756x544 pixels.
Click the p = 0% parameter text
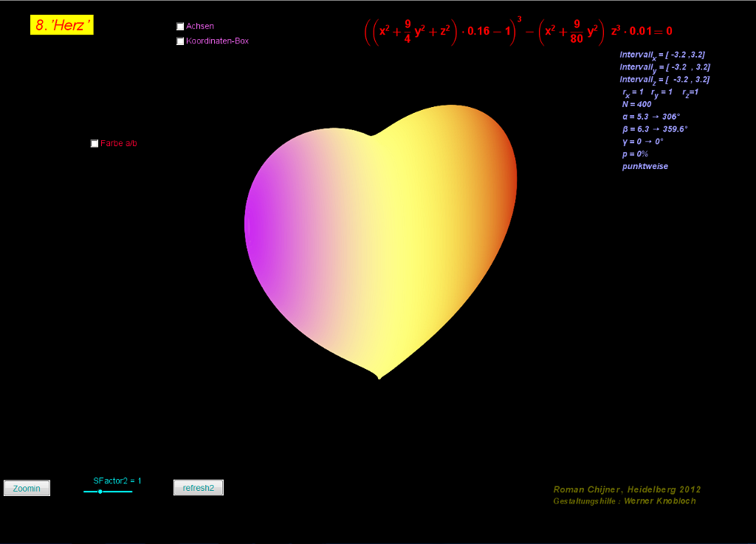pos(635,154)
